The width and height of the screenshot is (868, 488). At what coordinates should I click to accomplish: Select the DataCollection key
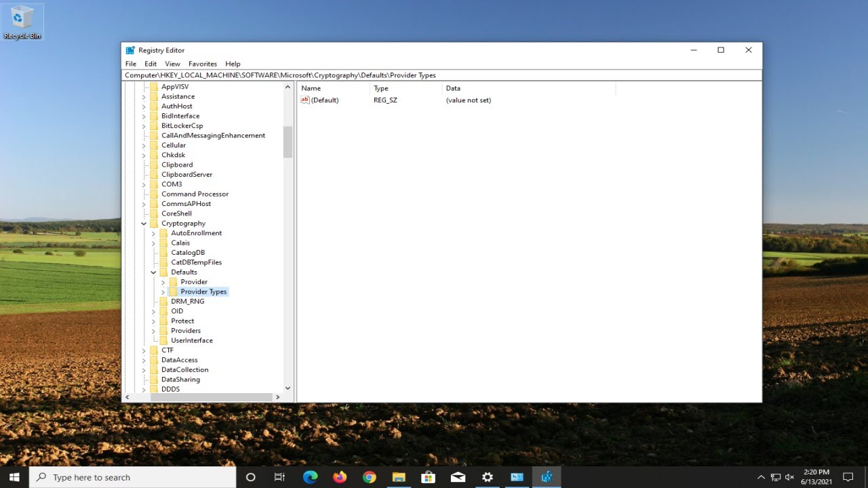[184, 369]
